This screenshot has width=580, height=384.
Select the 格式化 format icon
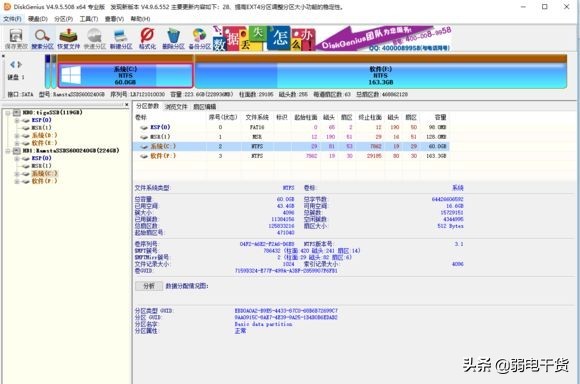pyautogui.click(x=147, y=39)
